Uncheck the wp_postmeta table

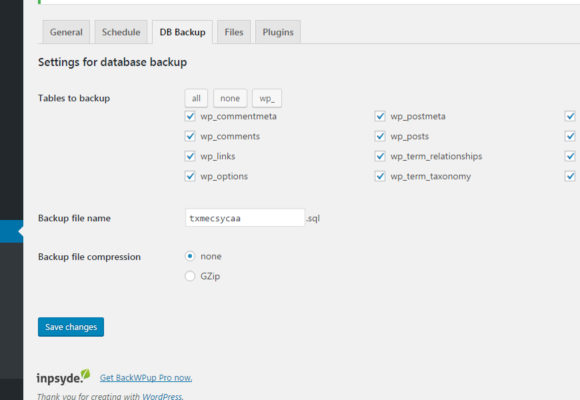coord(380,116)
